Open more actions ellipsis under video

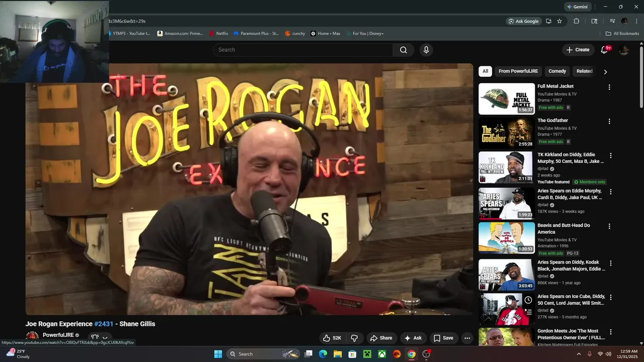point(467,338)
